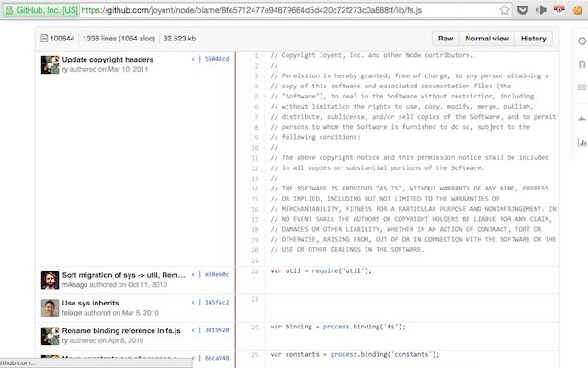The image size is (588, 368).
Task: Click '1338 lines (1064 sloc)' file info
Action: click(119, 39)
